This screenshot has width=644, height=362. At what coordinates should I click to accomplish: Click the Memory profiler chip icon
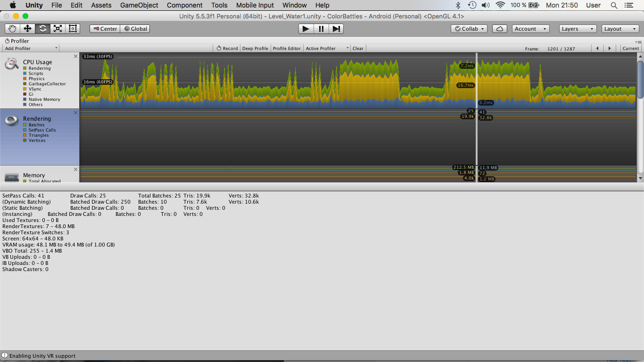12,177
